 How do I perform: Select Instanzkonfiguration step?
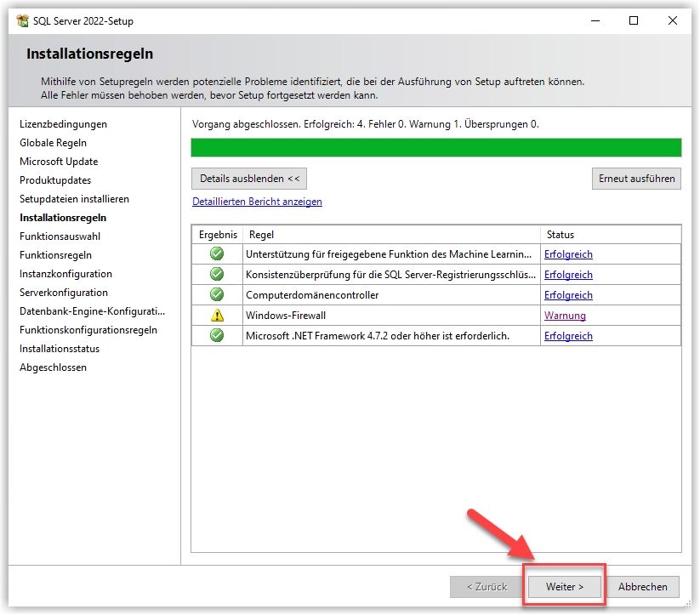[65, 274]
